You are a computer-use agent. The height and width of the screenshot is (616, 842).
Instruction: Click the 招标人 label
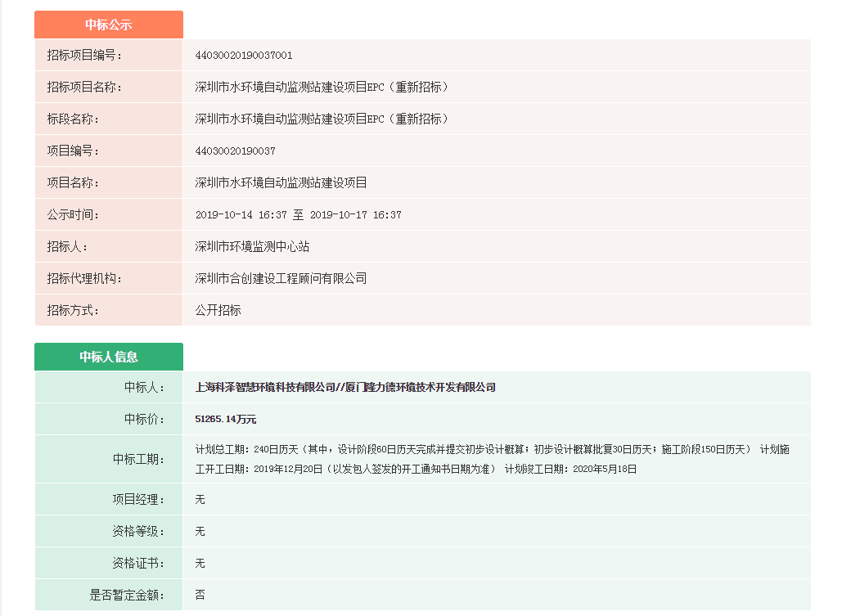67,246
